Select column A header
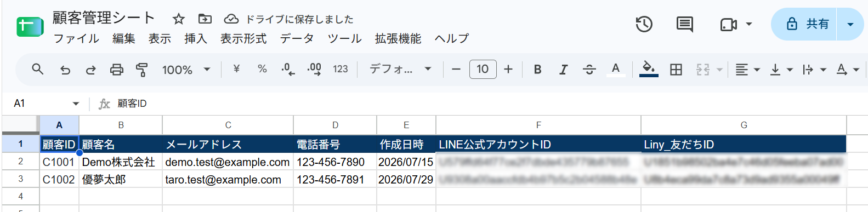Screen dimensions: 868x212 click(x=59, y=125)
